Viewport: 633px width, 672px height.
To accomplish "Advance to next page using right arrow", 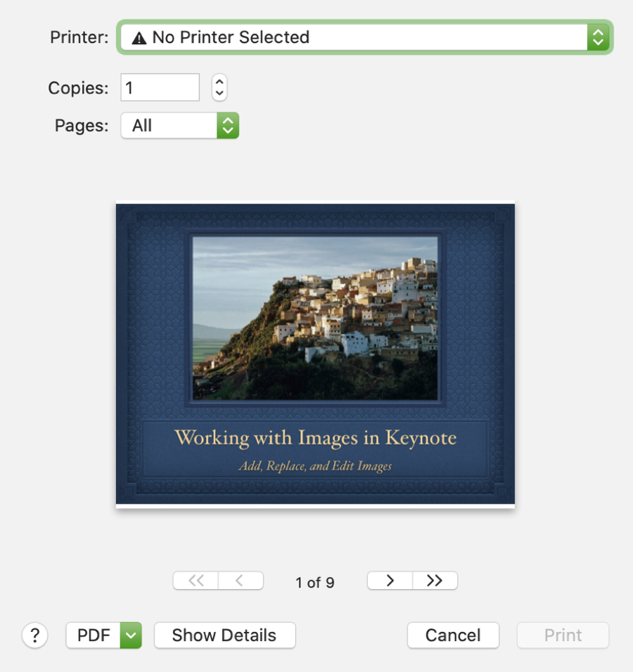I will tap(390, 581).
